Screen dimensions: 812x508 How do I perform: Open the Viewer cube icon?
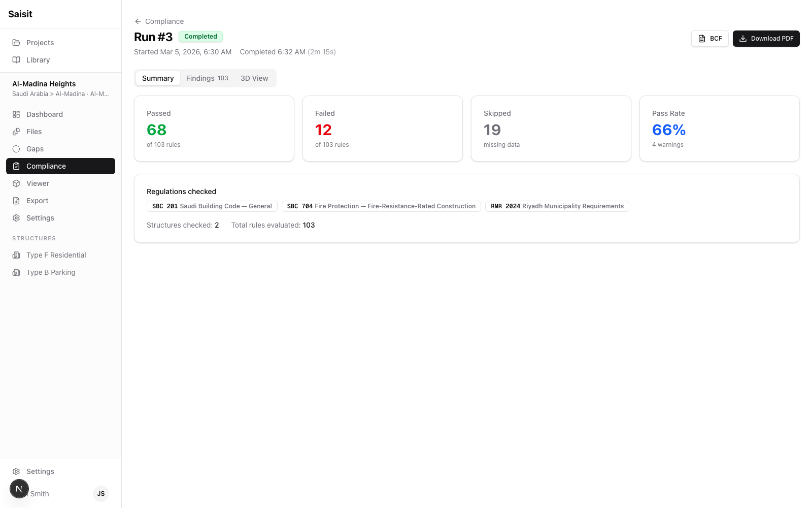(16, 183)
